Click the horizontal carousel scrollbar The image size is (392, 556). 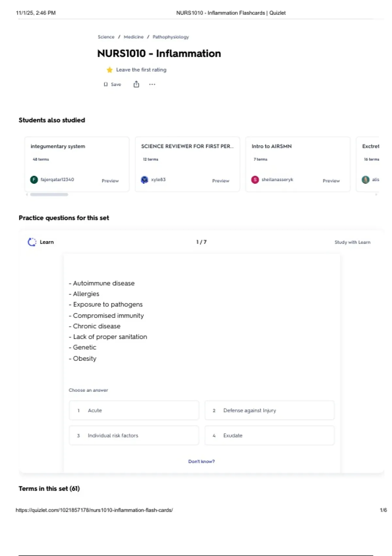49,195
